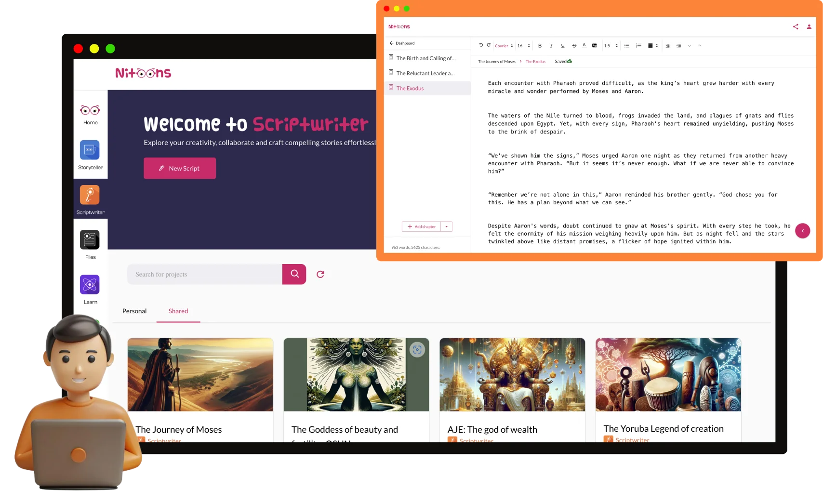
Task: Toggle italic formatting
Action: tap(551, 46)
